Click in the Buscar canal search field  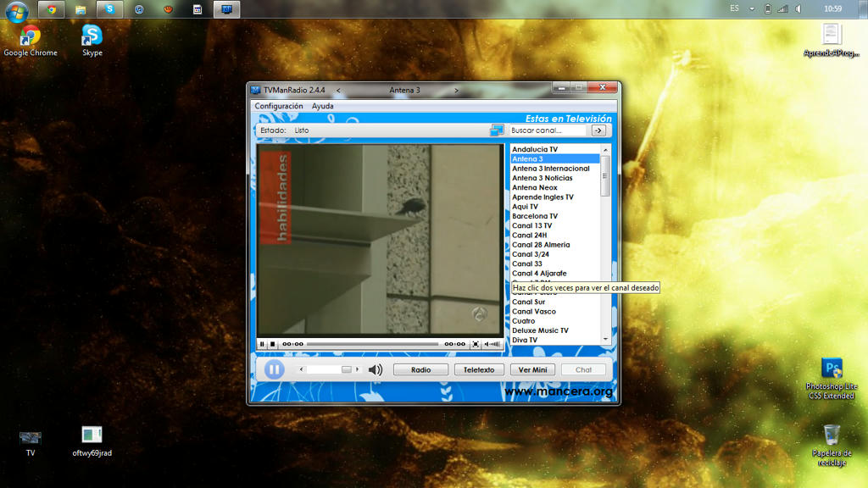coord(547,130)
